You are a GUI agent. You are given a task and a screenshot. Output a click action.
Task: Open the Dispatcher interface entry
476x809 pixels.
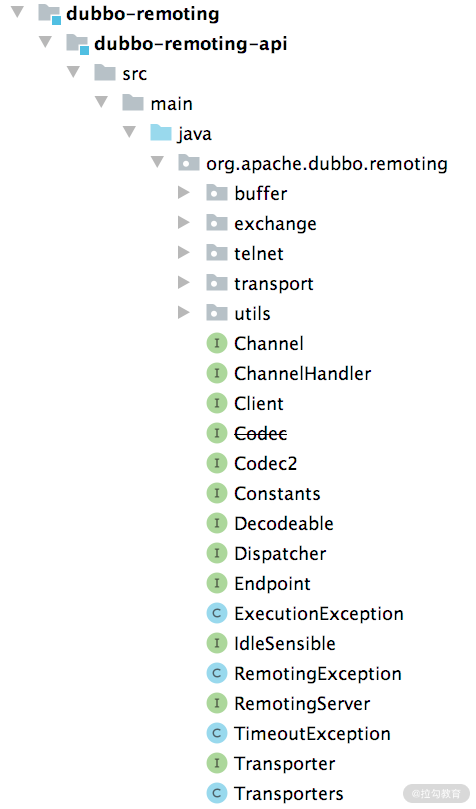pyautogui.click(x=280, y=554)
